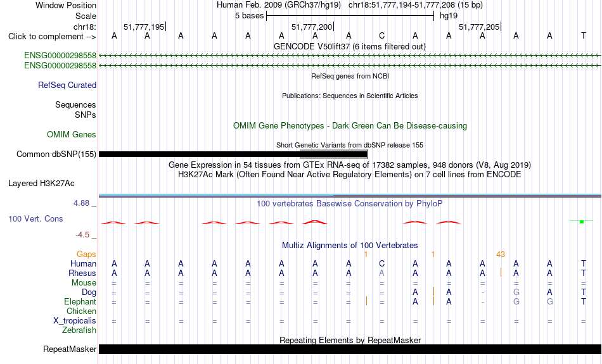Click the RepeatMasker track label
Image resolution: width=602 pixels, height=364 pixels.
(70, 349)
